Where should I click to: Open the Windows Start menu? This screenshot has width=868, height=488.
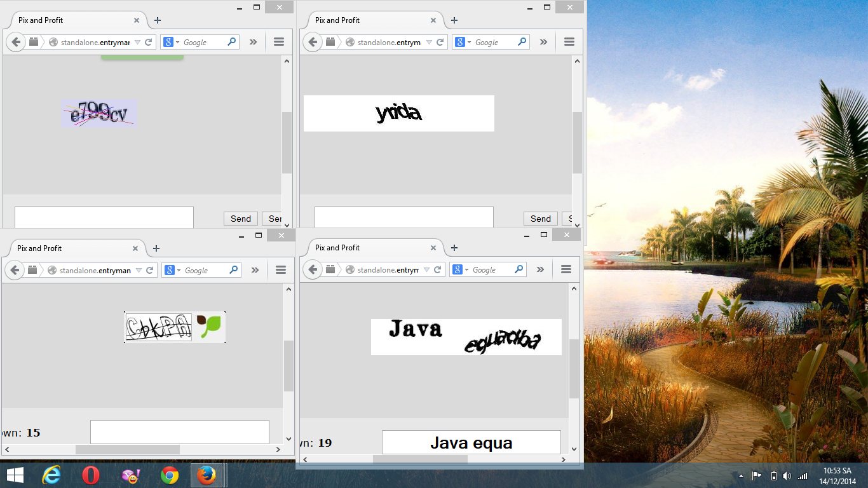15,475
